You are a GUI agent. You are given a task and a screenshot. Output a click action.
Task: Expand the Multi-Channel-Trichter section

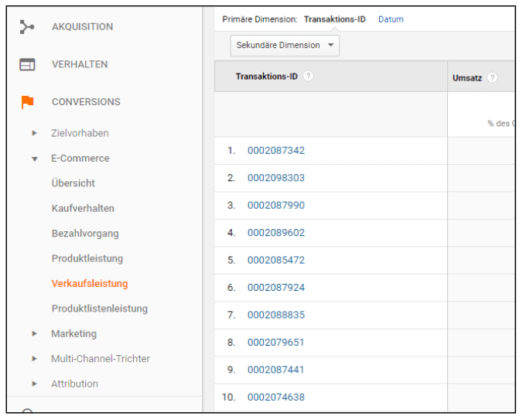click(34, 359)
